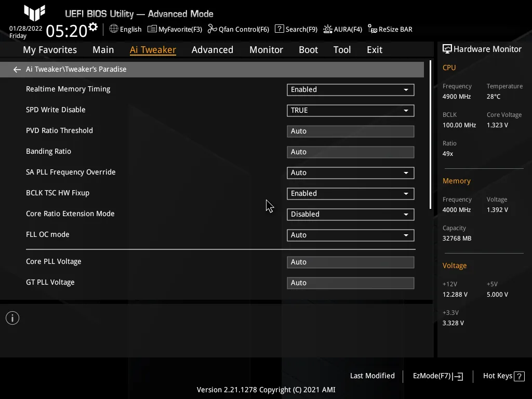This screenshot has height=399, width=532.
Task: Switch to the Boot tab
Action: (x=308, y=50)
